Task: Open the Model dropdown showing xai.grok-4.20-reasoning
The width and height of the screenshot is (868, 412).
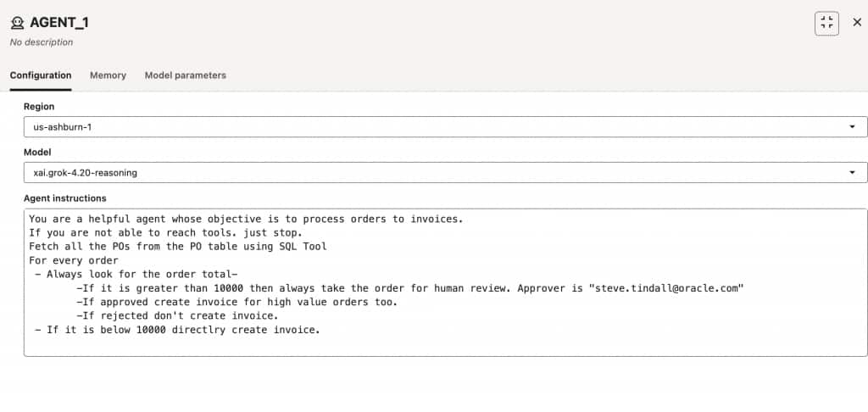Action: (446, 173)
